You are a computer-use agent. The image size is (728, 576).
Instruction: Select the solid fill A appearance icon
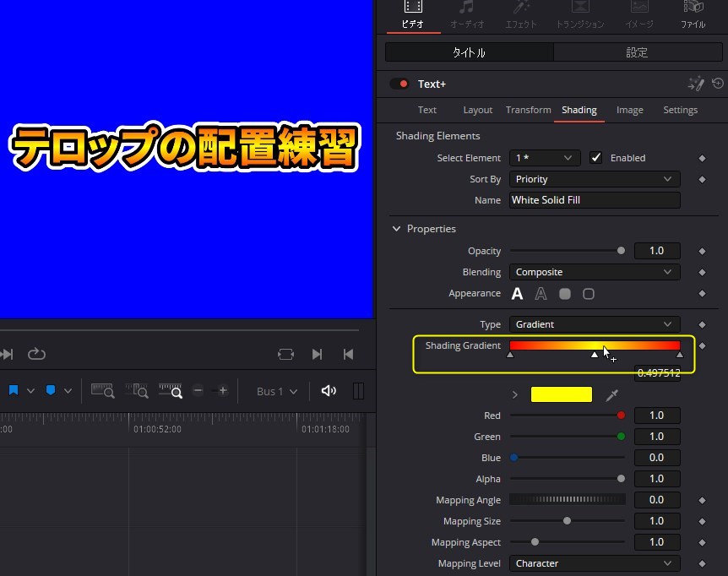(x=518, y=293)
